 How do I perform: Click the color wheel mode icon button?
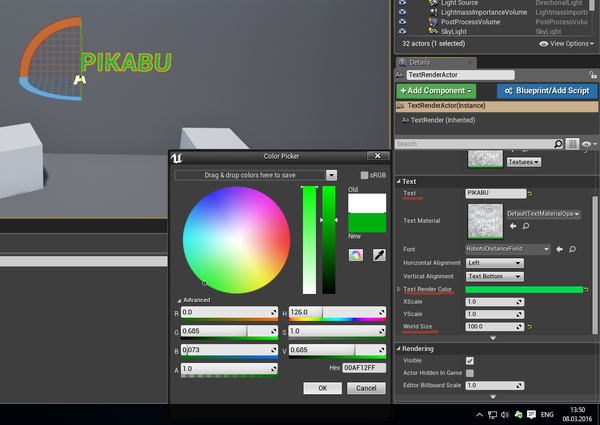tap(355, 255)
